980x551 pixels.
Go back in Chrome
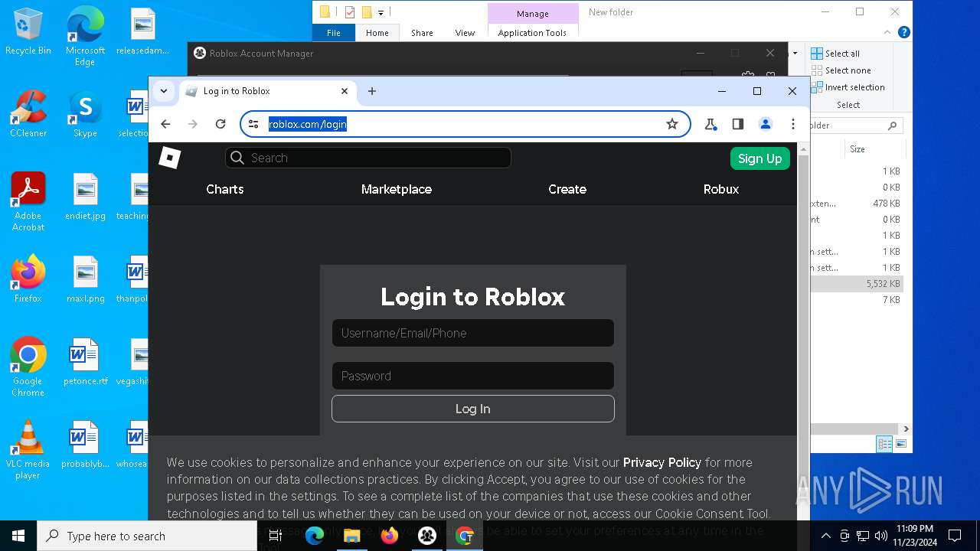click(165, 124)
